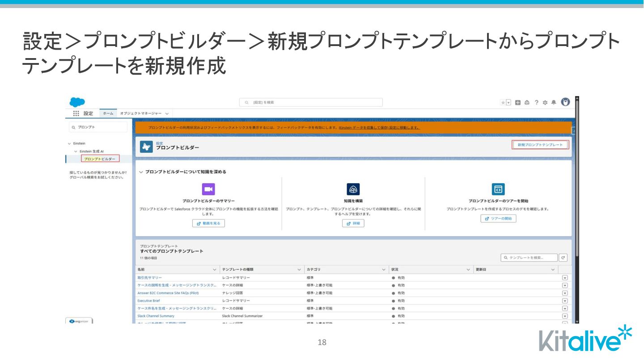Click the 詳細 button
644x362 pixels.
coord(353,223)
